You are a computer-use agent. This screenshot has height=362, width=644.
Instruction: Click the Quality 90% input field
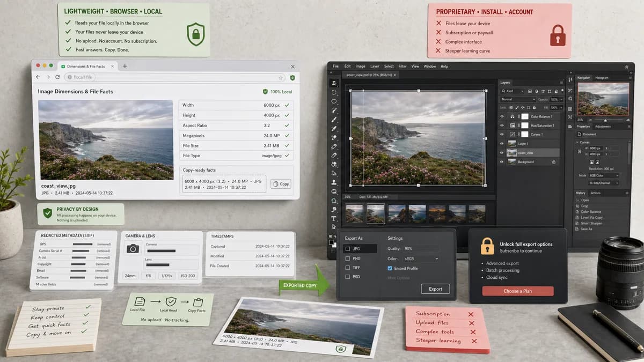tap(422, 249)
